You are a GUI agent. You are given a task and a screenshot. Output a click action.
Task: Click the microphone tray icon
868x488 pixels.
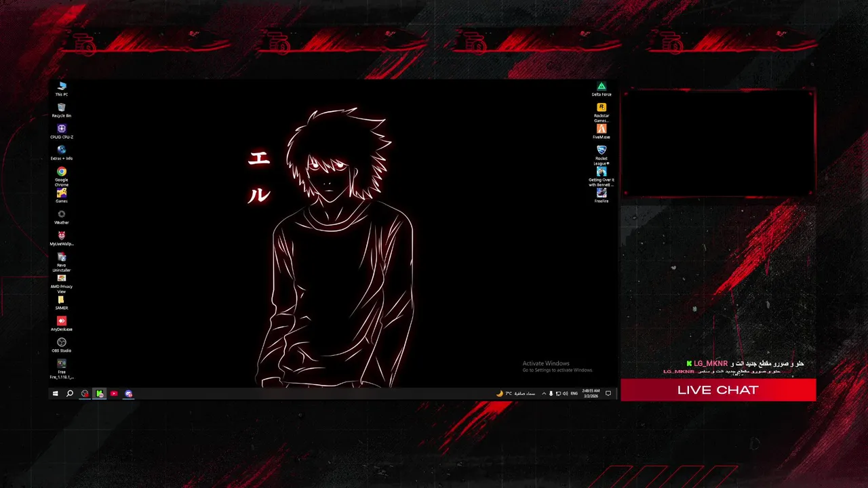click(x=551, y=393)
